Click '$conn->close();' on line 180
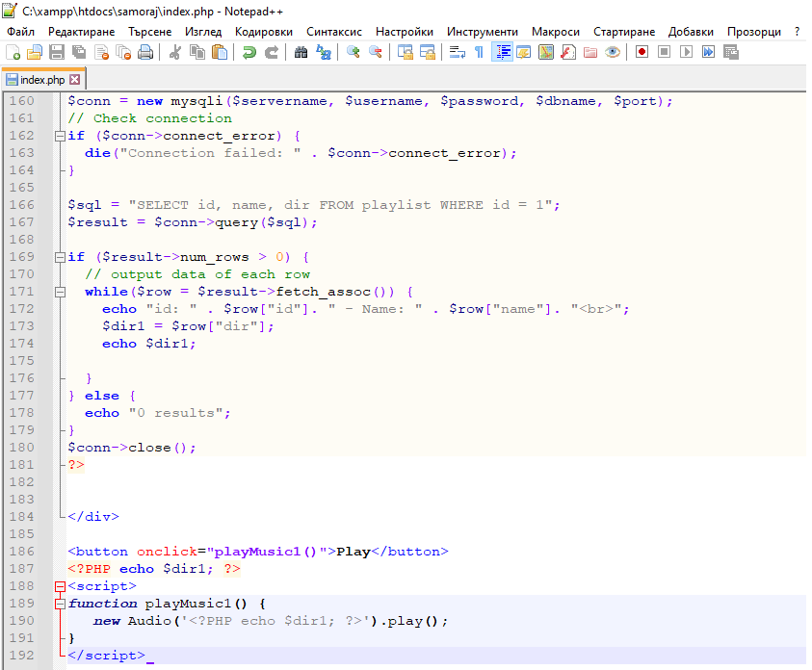The height and width of the screenshot is (670, 812). pyautogui.click(x=132, y=448)
